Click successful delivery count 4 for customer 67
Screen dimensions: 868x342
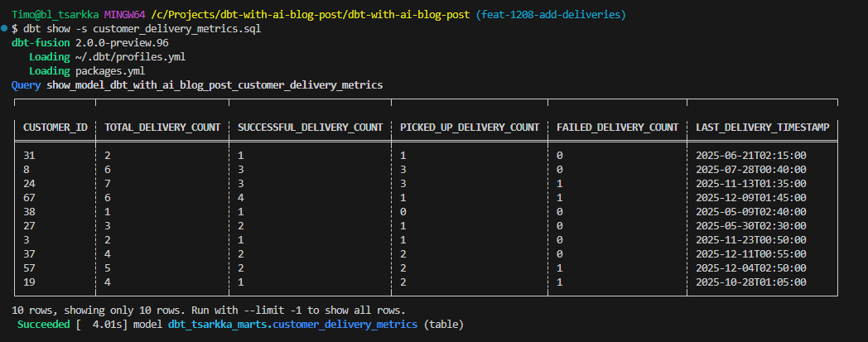click(241, 198)
